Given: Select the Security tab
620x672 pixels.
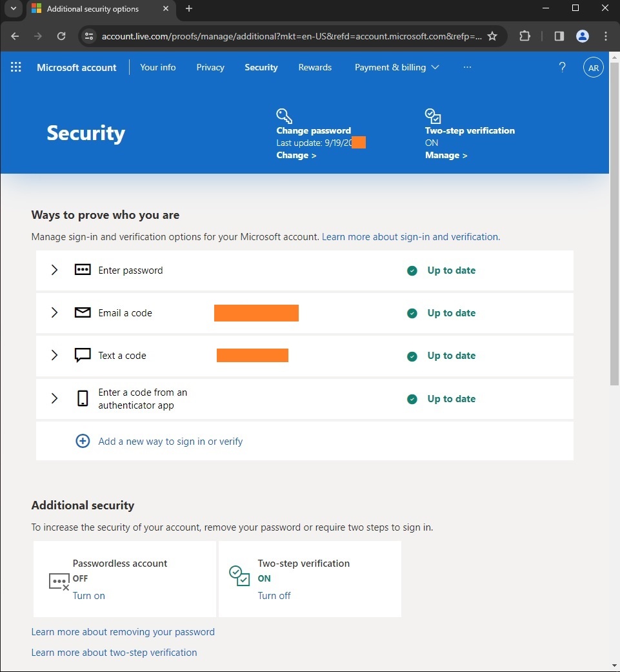Looking at the screenshot, I should 261,67.
